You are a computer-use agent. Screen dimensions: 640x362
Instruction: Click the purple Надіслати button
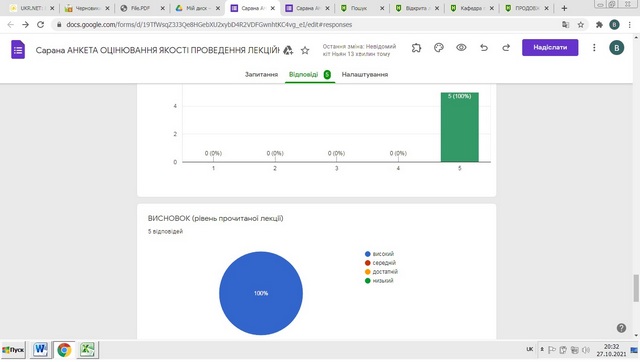tap(550, 47)
